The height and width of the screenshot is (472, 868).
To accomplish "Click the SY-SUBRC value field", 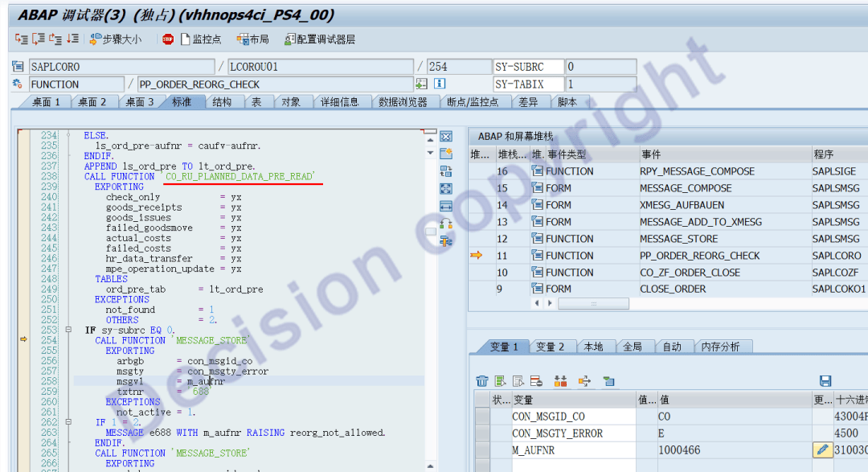I will coord(600,67).
